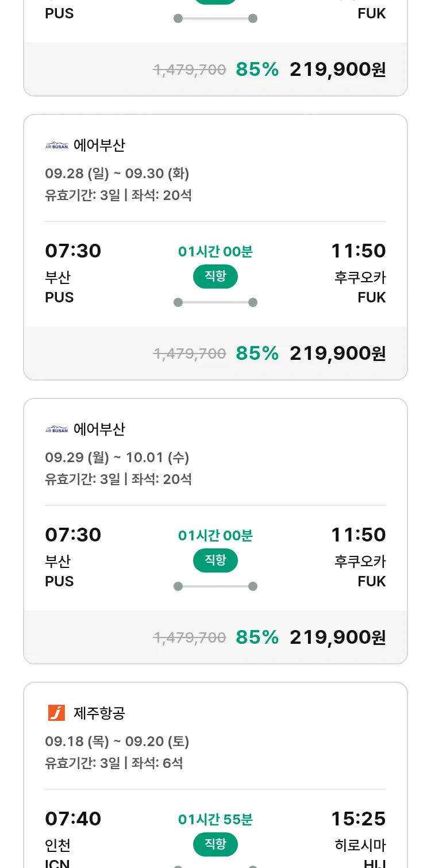Select the 219,900원 price on the 09.29 flight
The width and height of the screenshot is (431, 868).
tap(337, 637)
